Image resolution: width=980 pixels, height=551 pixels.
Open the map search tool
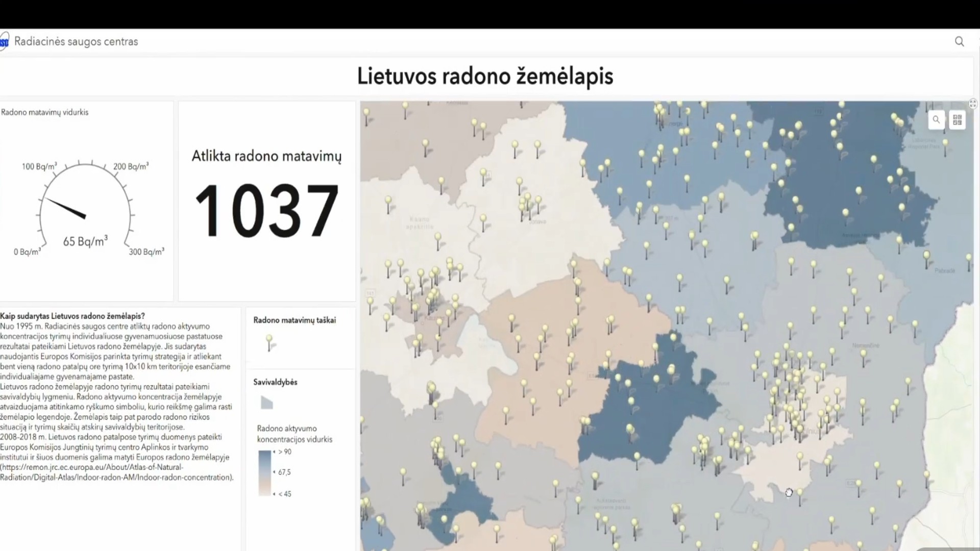(x=936, y=120)
